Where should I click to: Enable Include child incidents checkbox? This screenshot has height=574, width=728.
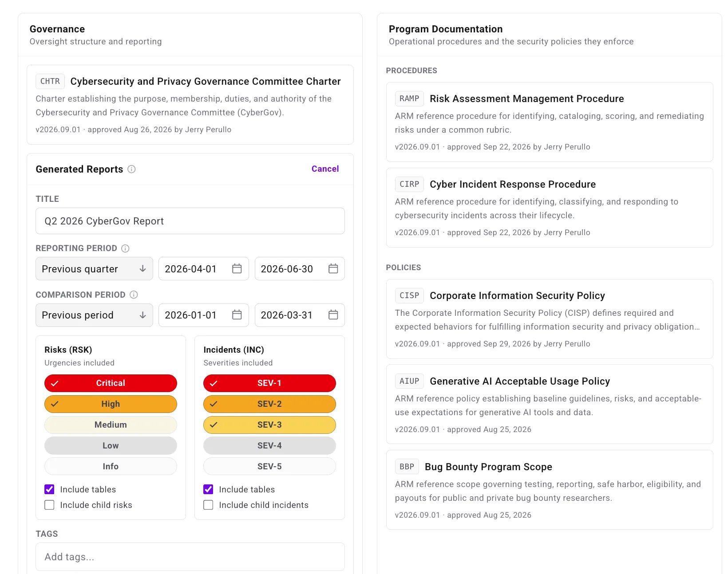[x=208, y=505]
